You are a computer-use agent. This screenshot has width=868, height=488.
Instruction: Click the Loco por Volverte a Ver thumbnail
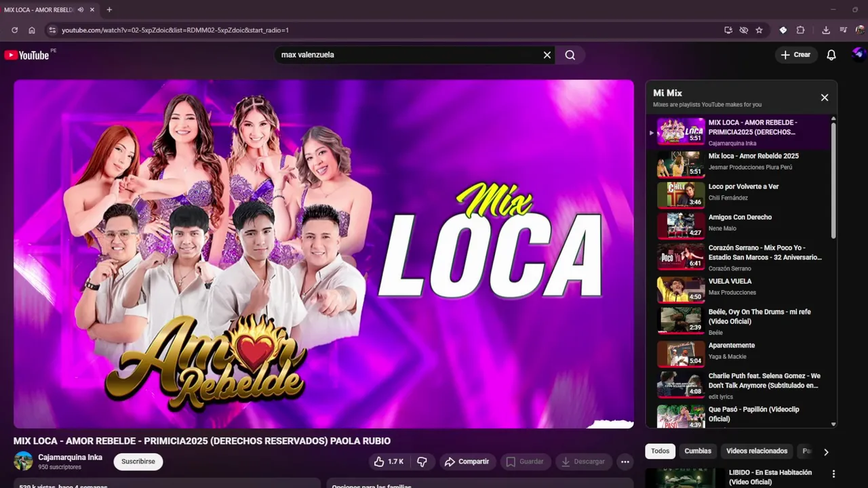pyautogui.click(x=681, y=195)
